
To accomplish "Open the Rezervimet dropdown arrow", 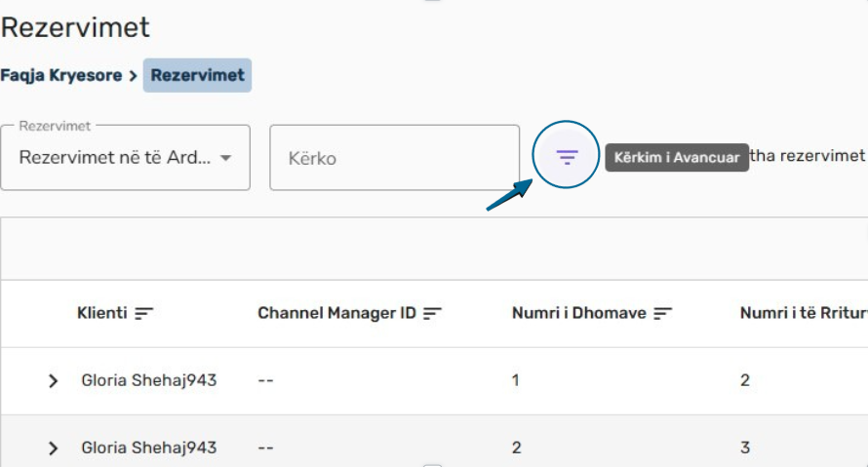I will tap(225, 158).
